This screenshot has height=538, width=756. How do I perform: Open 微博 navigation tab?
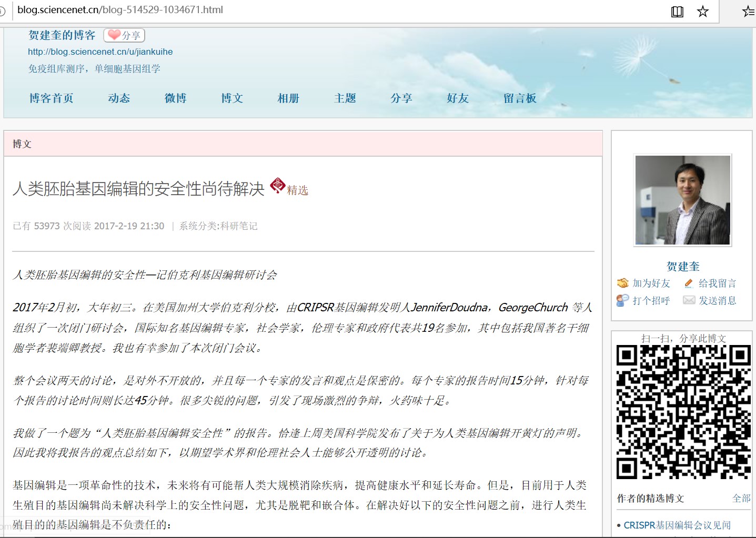[x=175, y=98]
